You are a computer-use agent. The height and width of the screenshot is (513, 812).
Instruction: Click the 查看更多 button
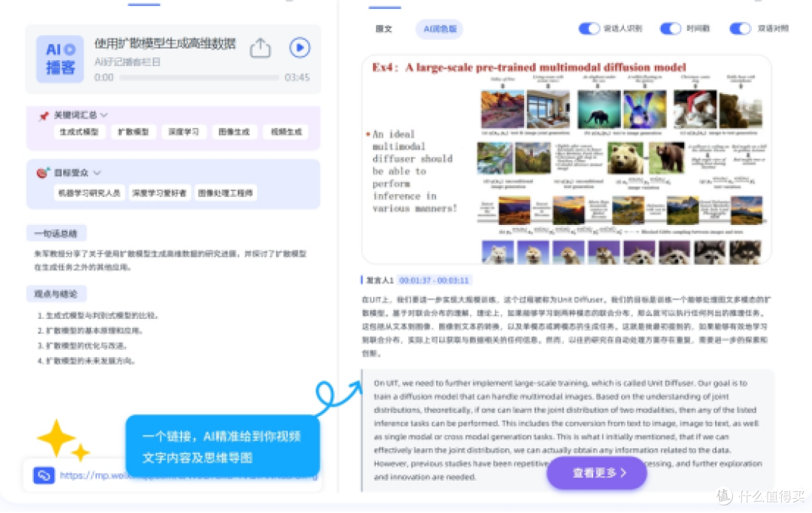point(597,473)
